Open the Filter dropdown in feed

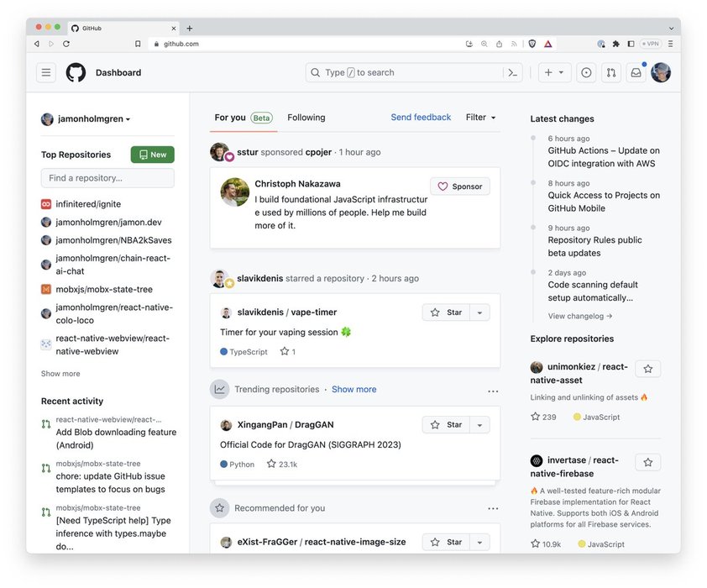(480, 118)
